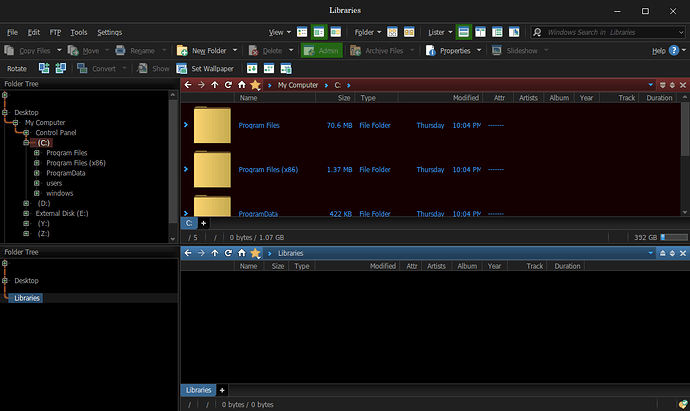Screen dimensions: 690x411
Task: Click the rotate left icon beside Rotate
Action: pos(44,68)
